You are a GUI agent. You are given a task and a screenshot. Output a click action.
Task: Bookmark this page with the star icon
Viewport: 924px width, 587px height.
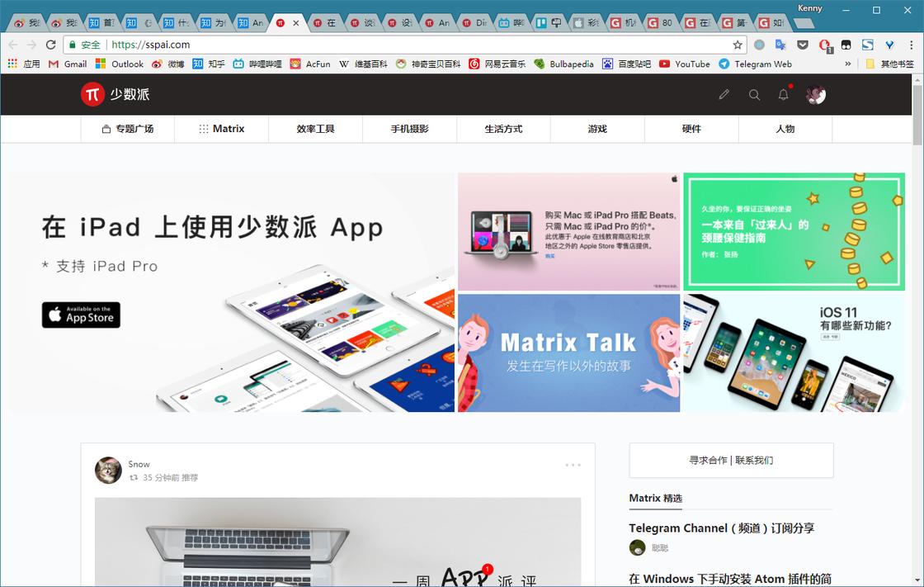[x=738, y=45]
